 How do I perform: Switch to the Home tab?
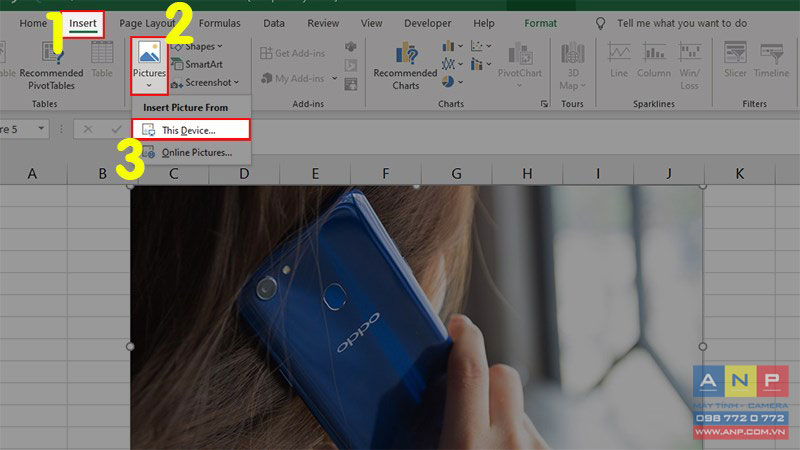pos(33,23)
